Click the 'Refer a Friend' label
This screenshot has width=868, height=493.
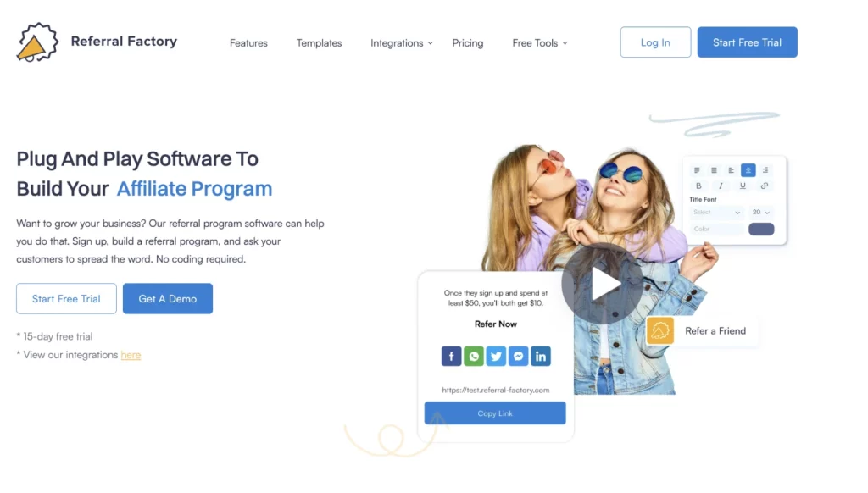(715, 331)
